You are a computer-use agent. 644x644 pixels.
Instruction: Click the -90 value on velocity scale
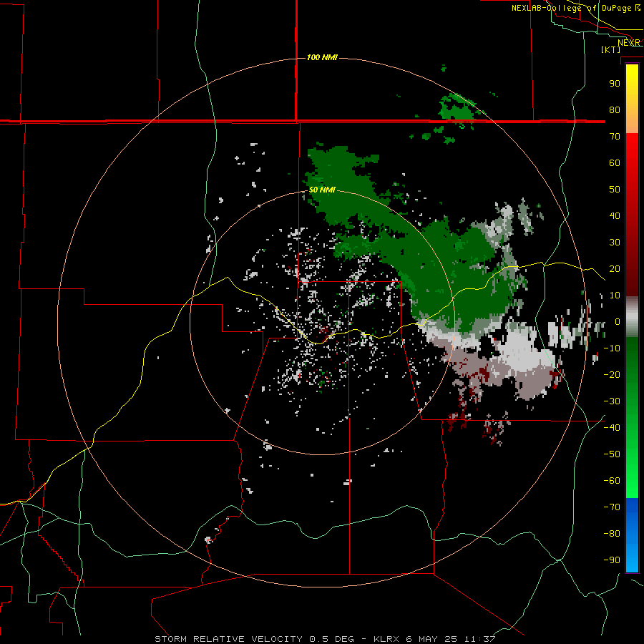612,560
